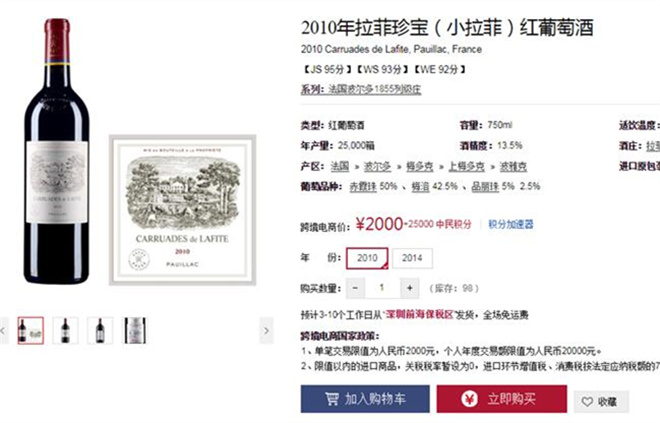
Task: Select the 2014 vintage option
Action: pyautogui.click(x=412, y=258)
